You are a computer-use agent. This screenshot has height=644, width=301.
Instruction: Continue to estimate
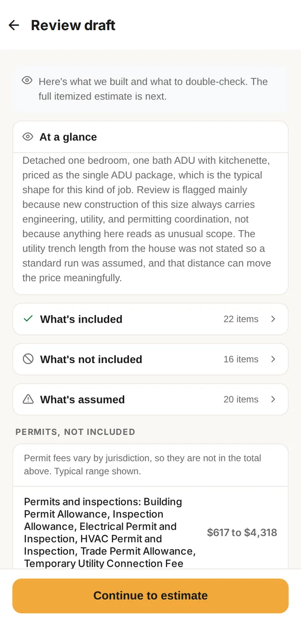(150, 595)
